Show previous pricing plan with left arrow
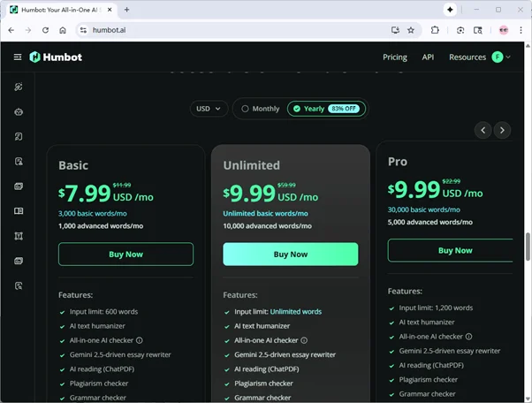The image size is (532, 403). coord(483,130)
